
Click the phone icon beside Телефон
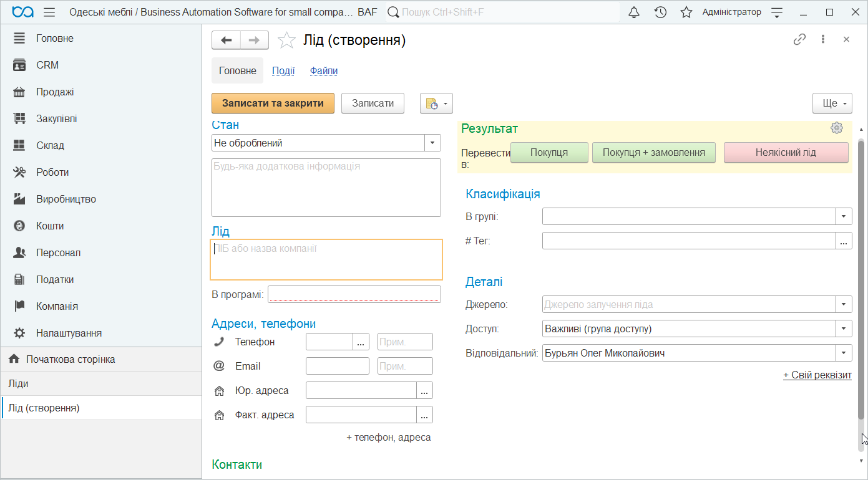[219, 342]
